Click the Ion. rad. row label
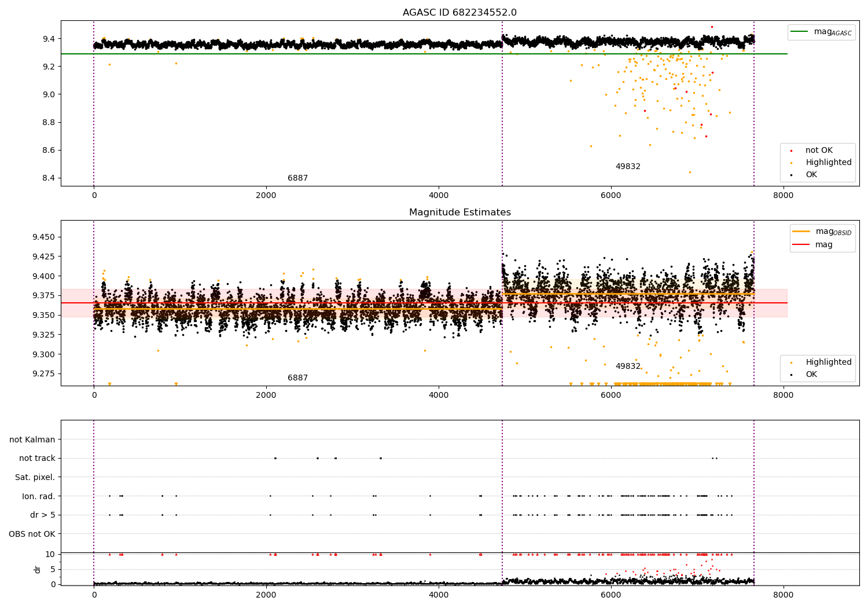 click(39, 496)
